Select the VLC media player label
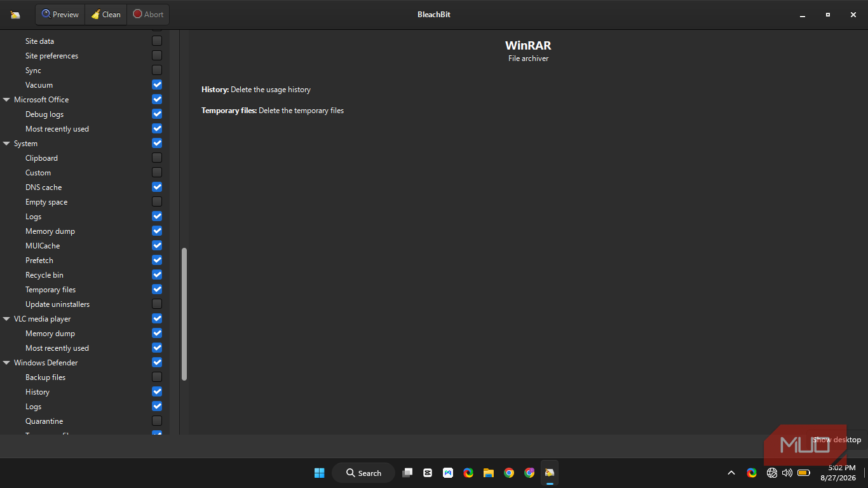 (43, 319)
